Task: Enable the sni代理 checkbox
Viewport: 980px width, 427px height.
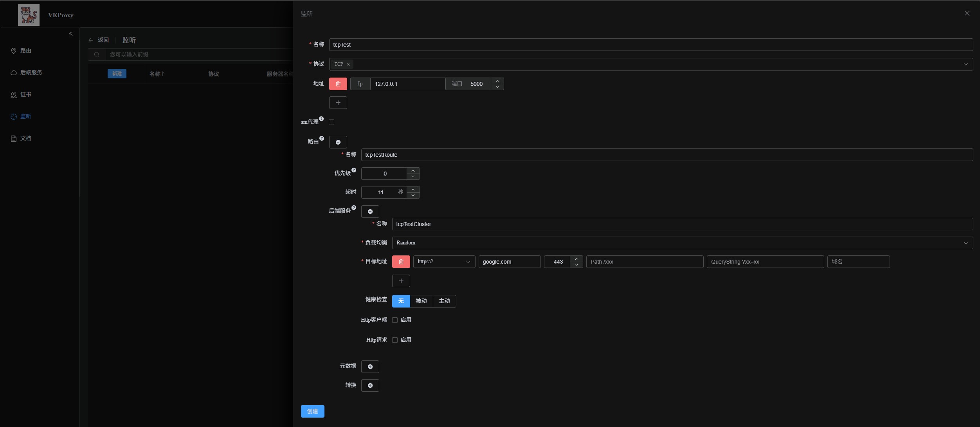Action: [331, 122]
